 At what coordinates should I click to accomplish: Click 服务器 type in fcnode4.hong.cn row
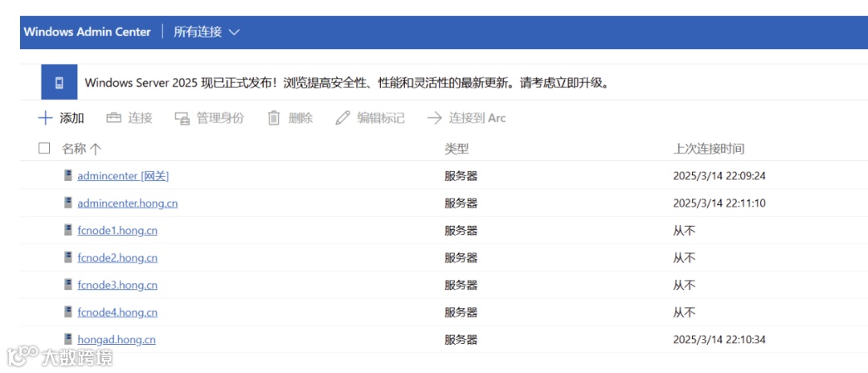461,312
